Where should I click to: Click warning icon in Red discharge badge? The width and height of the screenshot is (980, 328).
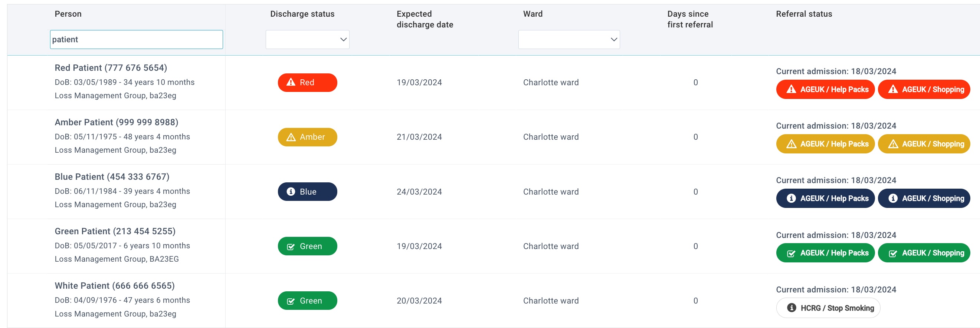291,82
